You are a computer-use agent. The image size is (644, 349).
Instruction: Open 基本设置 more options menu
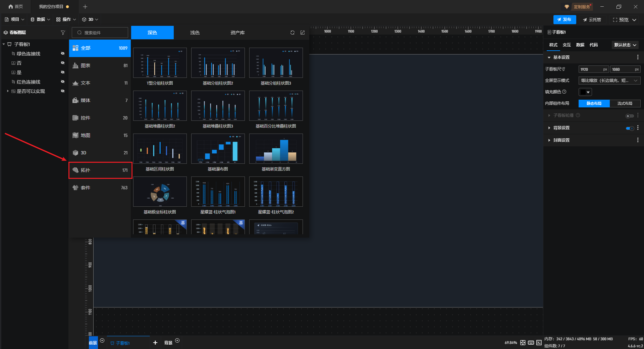tap(638, 57)
